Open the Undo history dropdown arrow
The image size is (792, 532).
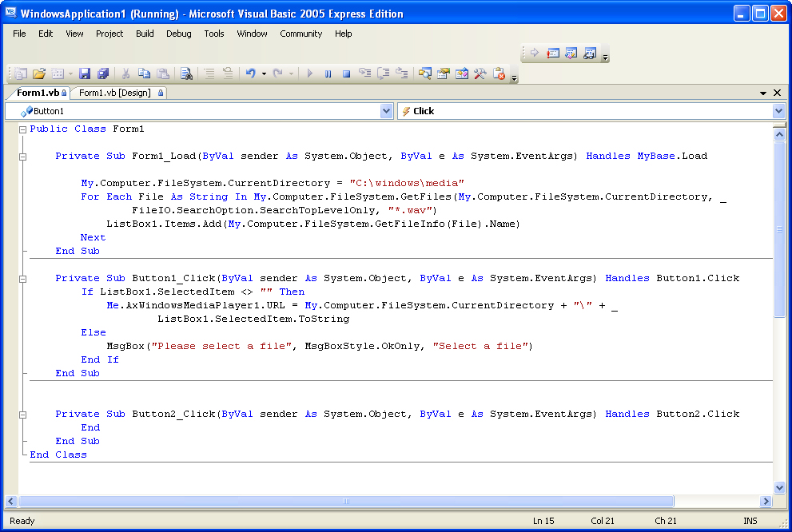tap(264, 73)
